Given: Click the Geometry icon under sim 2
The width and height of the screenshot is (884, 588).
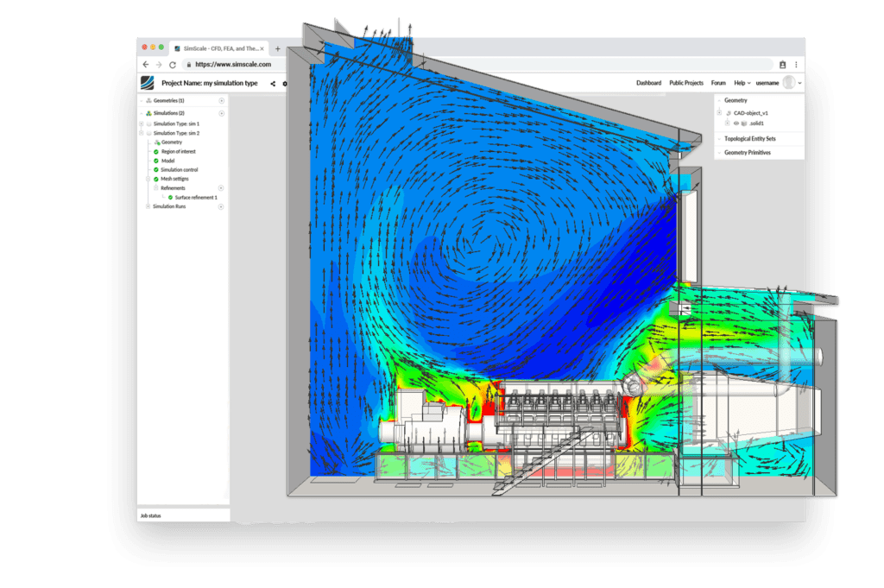Looking at the screenshot, I should [x=157, y=142].
